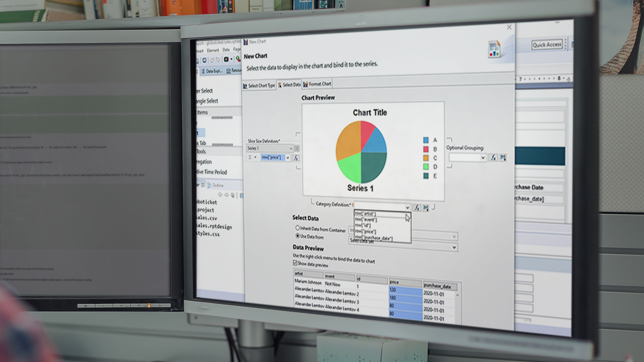644x362 pixels.
Task: Switch to the Select Chart Type tab
Action: pyautogui.click(x=259, y=85)
